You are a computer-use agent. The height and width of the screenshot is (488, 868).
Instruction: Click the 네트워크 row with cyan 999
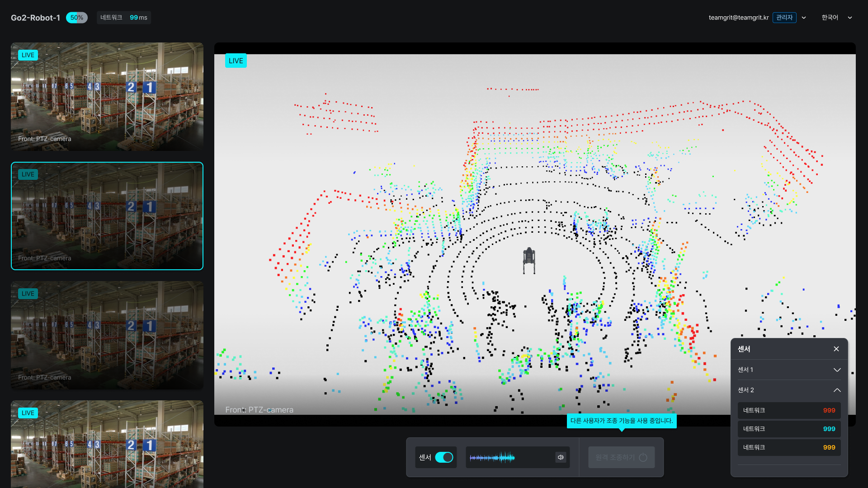(789, 429)
